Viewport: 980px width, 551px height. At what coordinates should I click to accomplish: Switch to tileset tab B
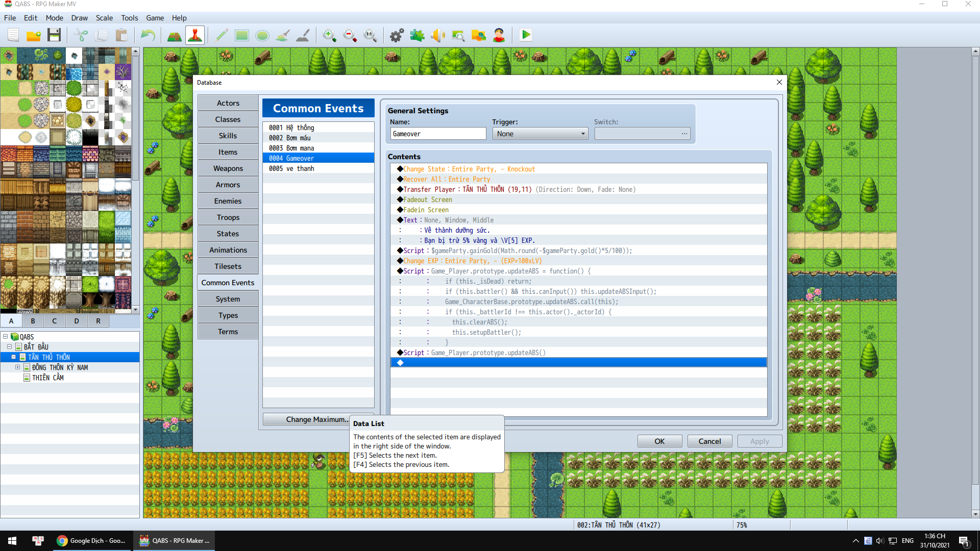point(33,321)
